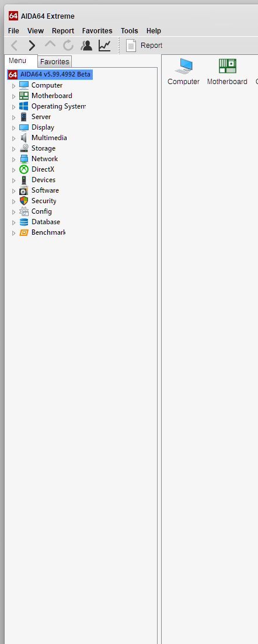The width and height of the screenshot is (258, 644).
Task: Open the Favorites menu in menu bar
Action: (x=97, y=31)
